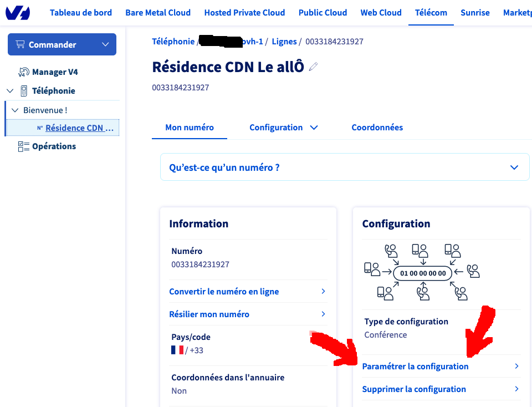Click Supprimer la configuration
The width and height of the screenshot is (532, 407).
tap(414, 389)
